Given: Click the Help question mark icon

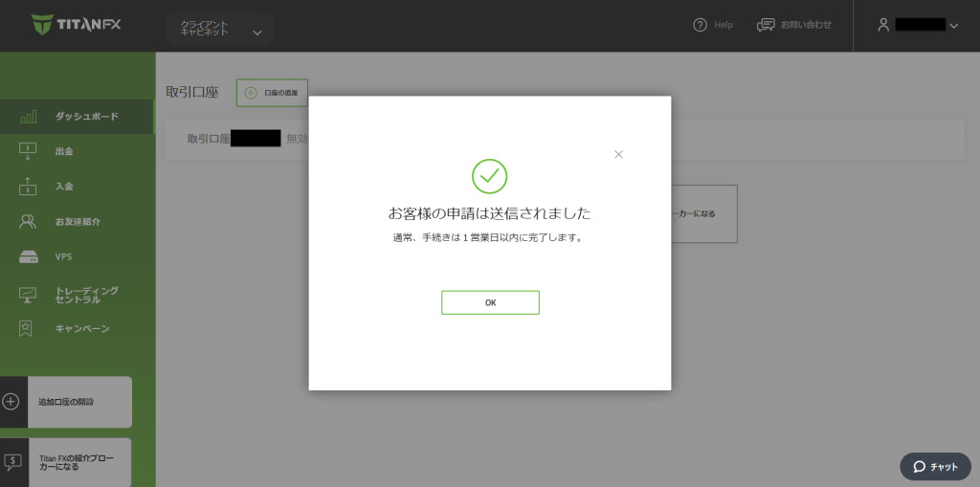Looking at the screenshot, I should click(700, 25).
